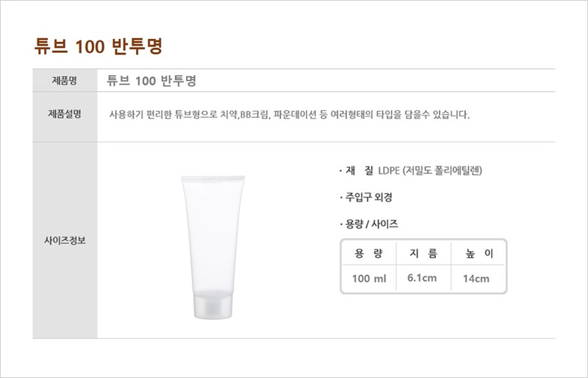Click the page title 튜브 100 반투명
588x378 pixels.
98,45
